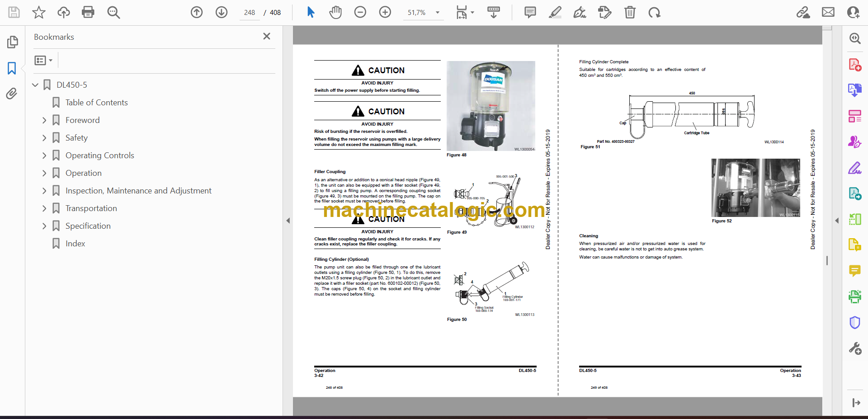Open the Safety bookmark page
The width and height of the screenshot is (868, 419).
[76, 138]
